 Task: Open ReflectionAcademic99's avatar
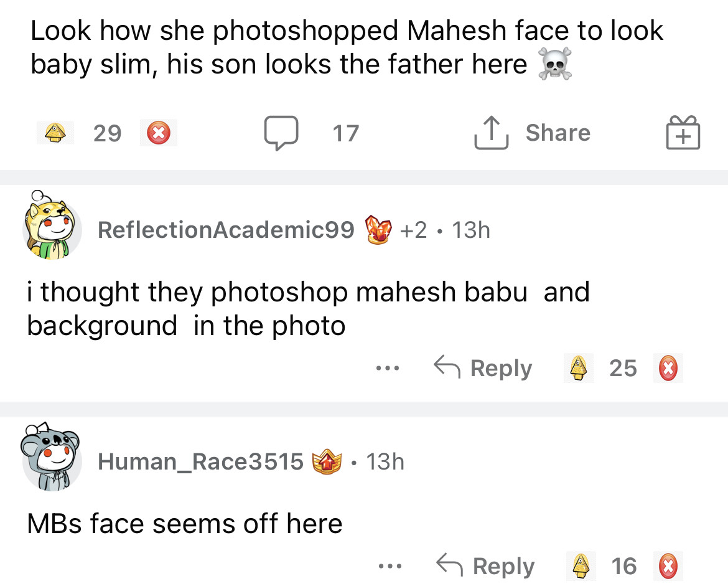click(52, 225)
